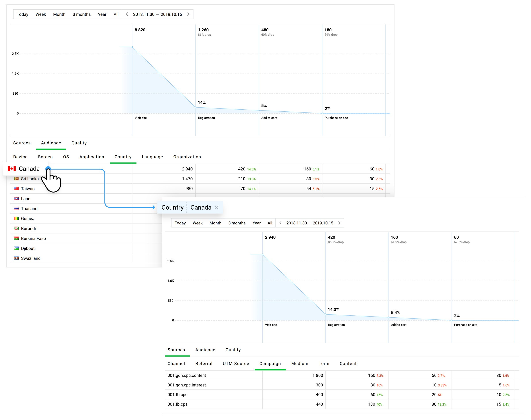
Task: Expand the Sources tab in main panel
Action: pos(22,143)
